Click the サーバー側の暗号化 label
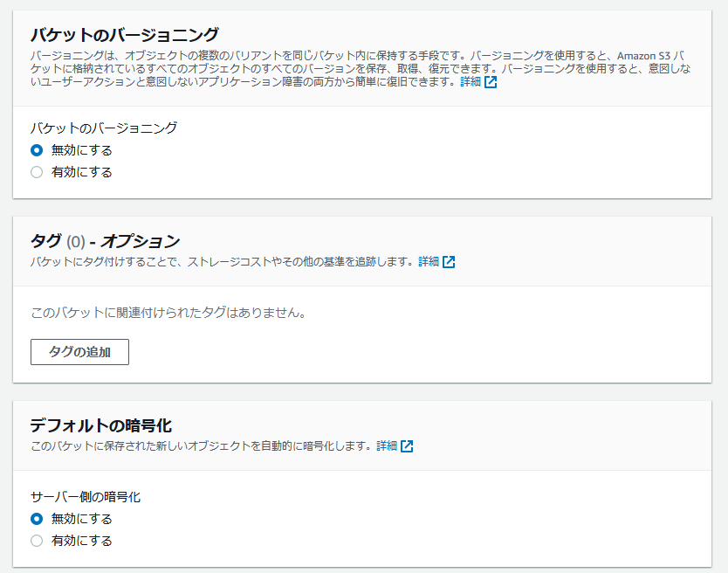Screen dimensions: 728x573 point(86,497)
